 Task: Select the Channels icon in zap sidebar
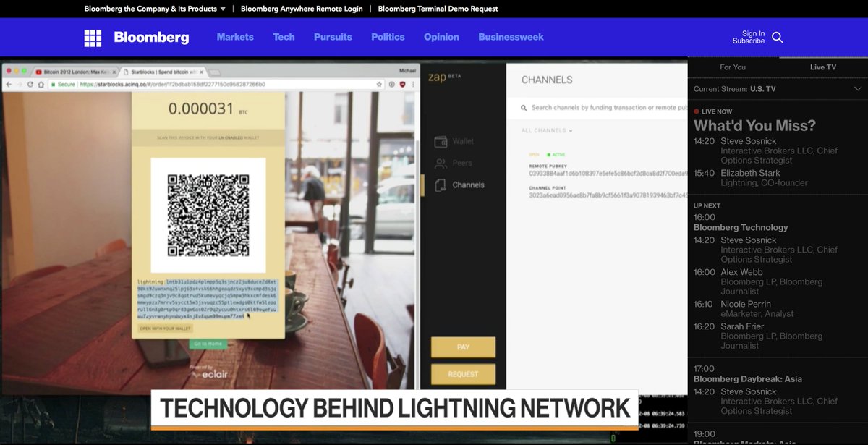[x=440, y=185]
